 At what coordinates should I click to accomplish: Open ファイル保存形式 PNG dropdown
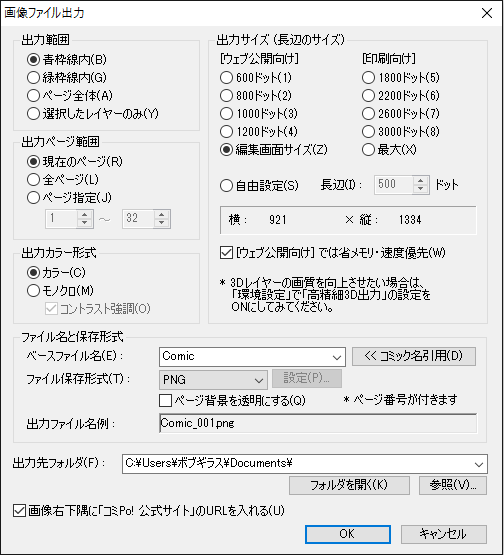(213, 380)
